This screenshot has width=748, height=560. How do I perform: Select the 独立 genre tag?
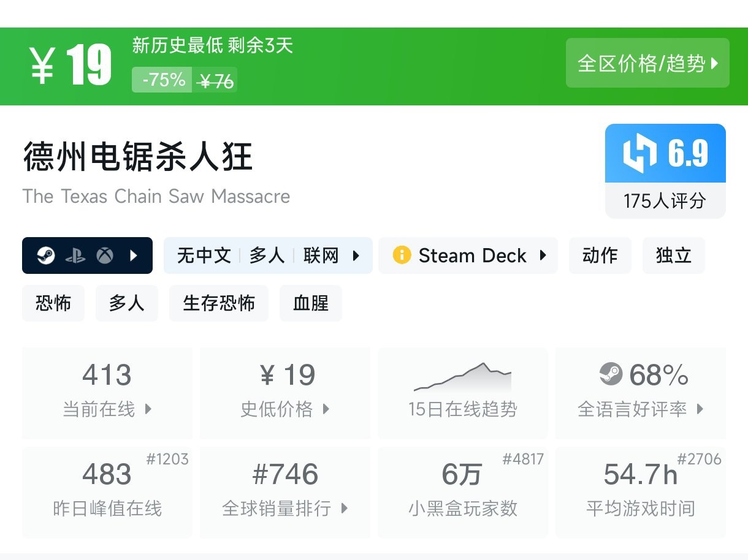click(674, 255)
